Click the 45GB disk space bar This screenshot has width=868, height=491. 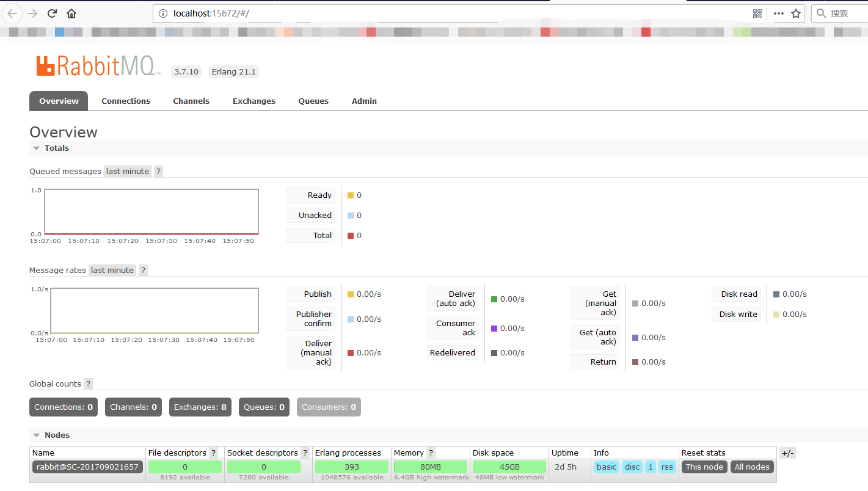(x=509, y=467)
